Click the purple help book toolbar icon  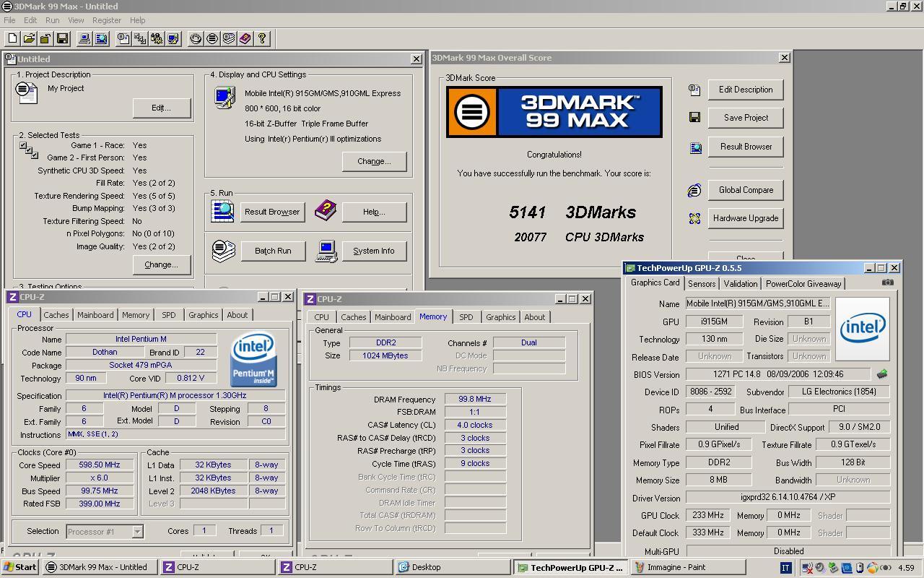tap(245, 38)
